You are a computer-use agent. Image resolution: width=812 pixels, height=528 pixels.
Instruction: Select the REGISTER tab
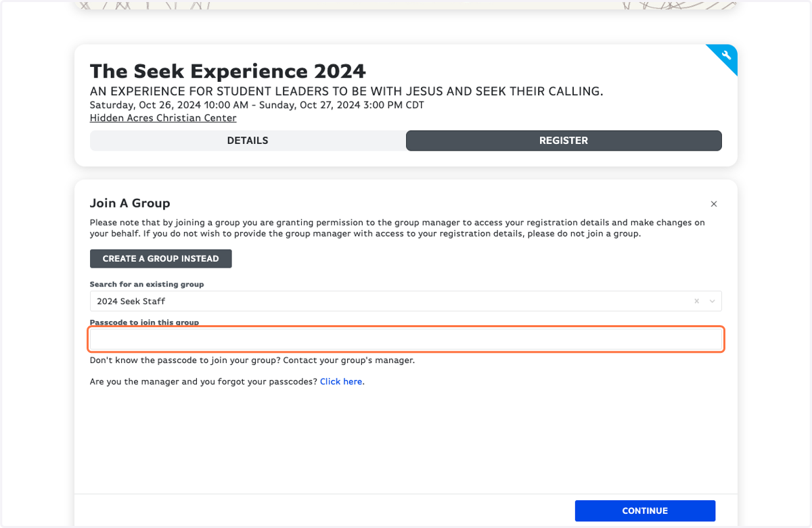point(564,141)
